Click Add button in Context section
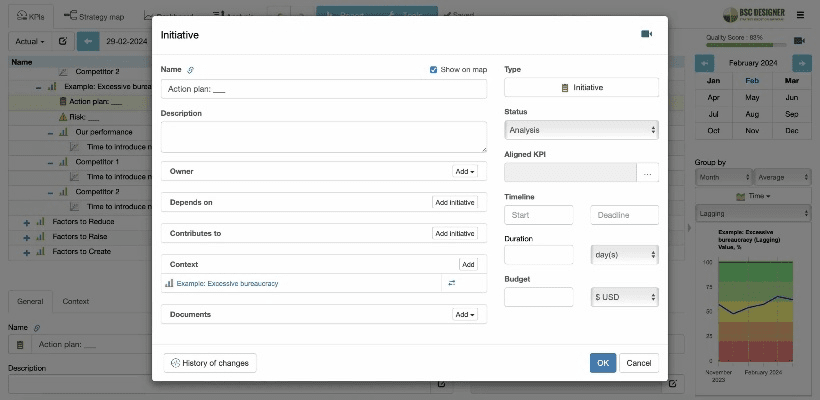Image resolution: width=820 pixels, height=400 pixels. pyautogui.click(x=467, y=264)
